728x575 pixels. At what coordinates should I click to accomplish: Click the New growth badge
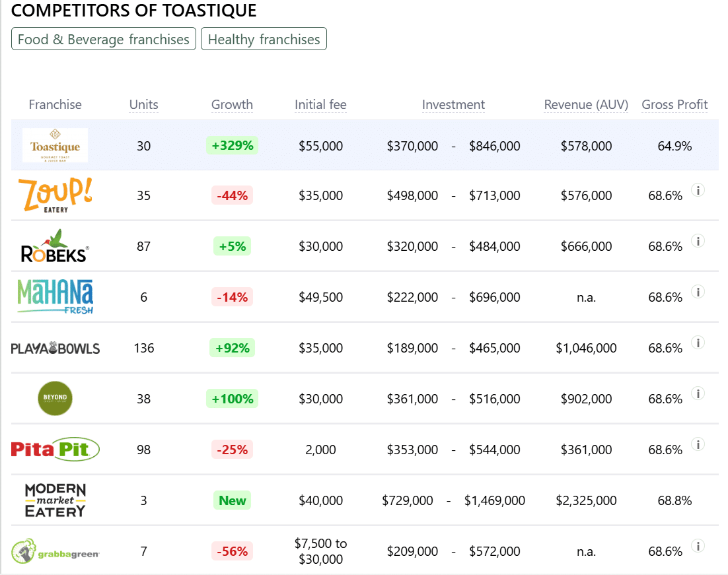(232, 500)
